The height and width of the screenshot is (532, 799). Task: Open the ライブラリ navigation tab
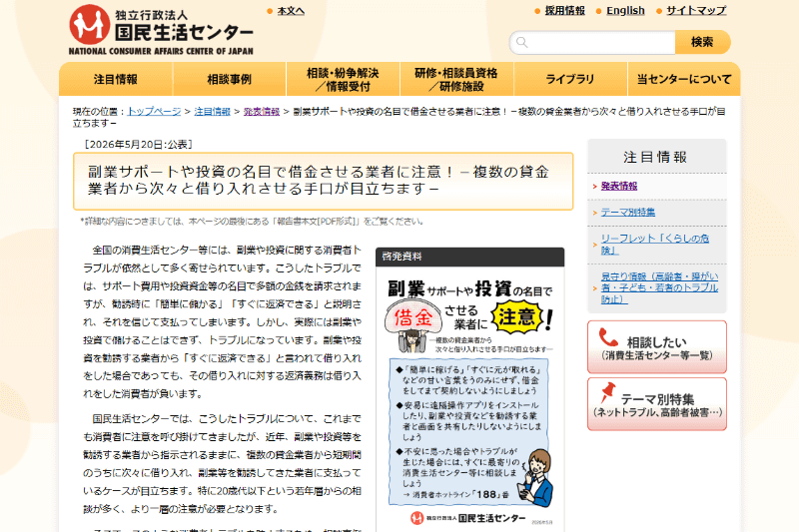[570, 80]
